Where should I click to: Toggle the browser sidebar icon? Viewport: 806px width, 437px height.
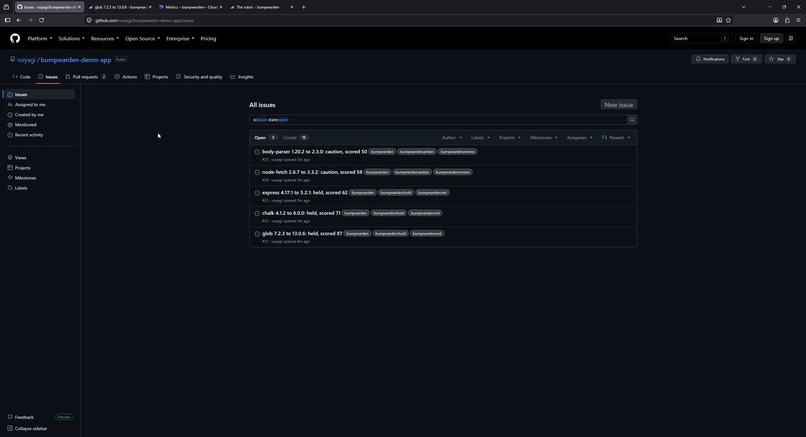click(7, 20)
